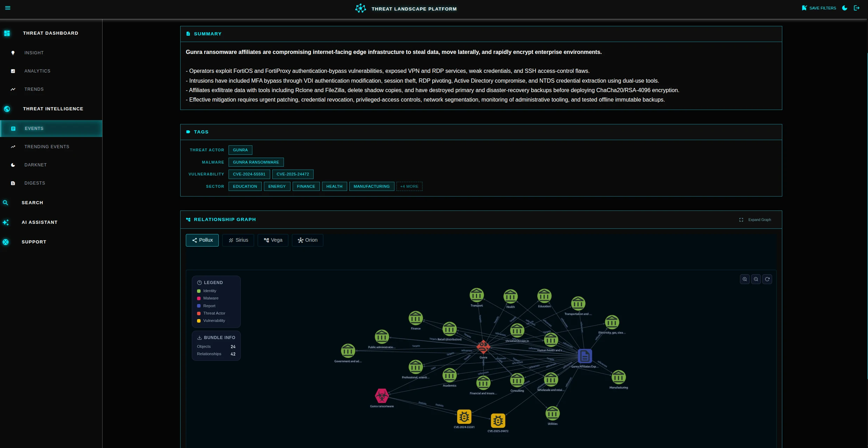Screen dimensions: 868x448
Task: Click the logout icon in the header
Action: 857,8
